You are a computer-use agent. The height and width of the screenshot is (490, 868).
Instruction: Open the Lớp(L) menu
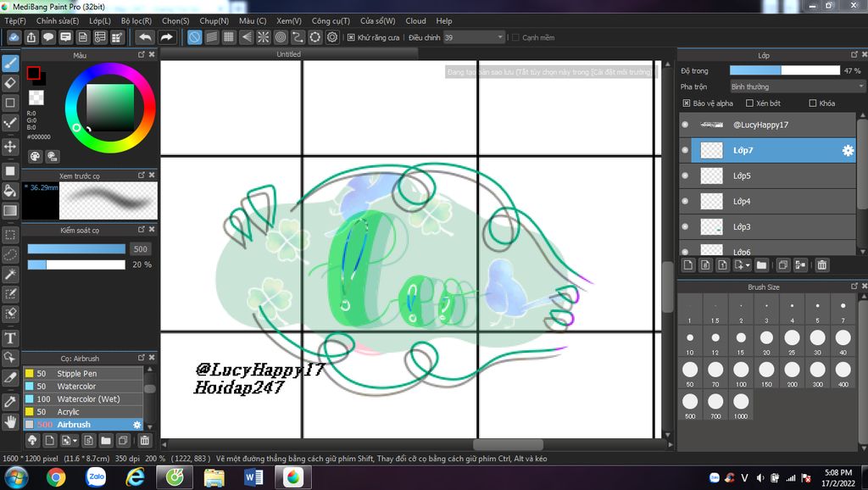click(x=100, y=20)
